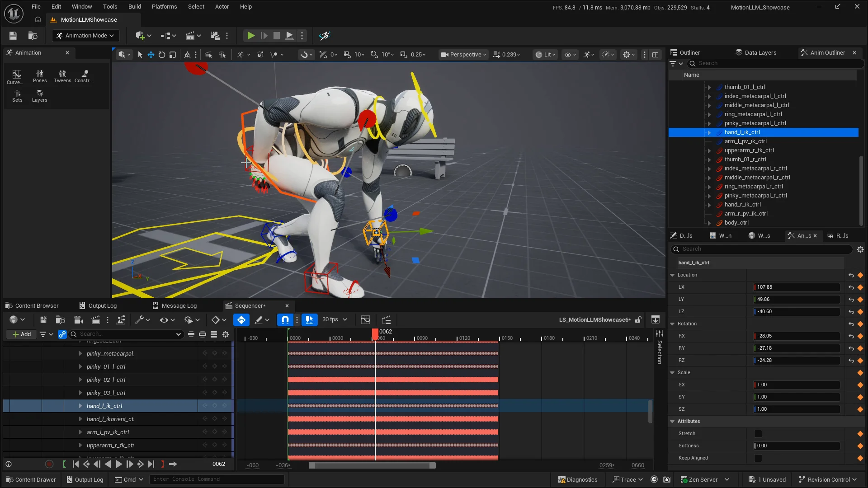The width and height of the screenshot is (868, 488).
Task: Open the Poses tool in Animation panel
Action: click(40, 76)
